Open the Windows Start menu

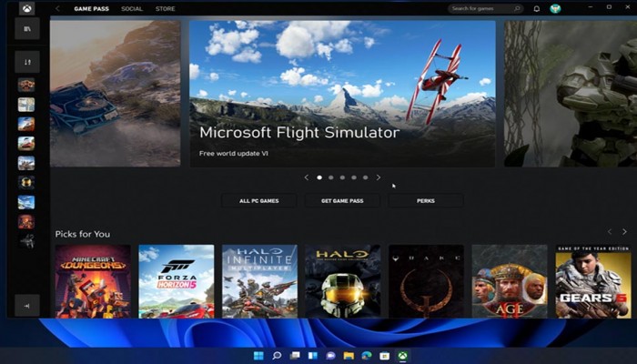pyautogui.click(x=258, y=356)
